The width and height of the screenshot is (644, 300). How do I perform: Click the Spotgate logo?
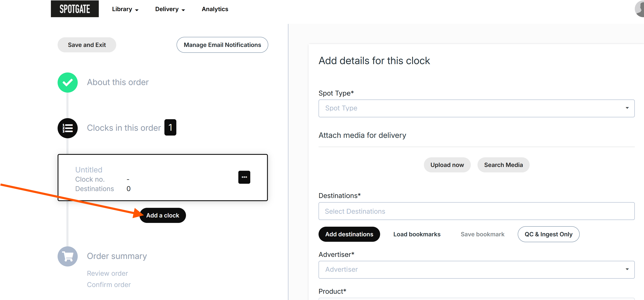click(x=75, y=9)
